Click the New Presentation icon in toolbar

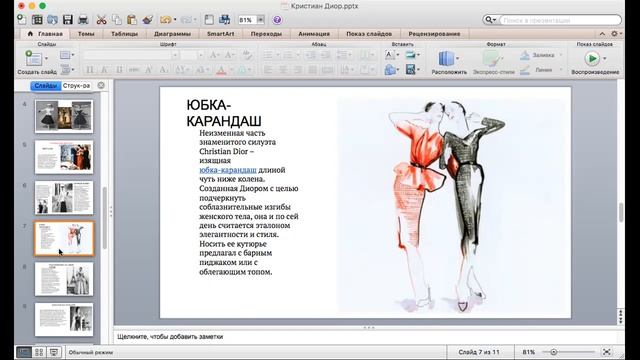pyautogui.click(x=22, y=19)
